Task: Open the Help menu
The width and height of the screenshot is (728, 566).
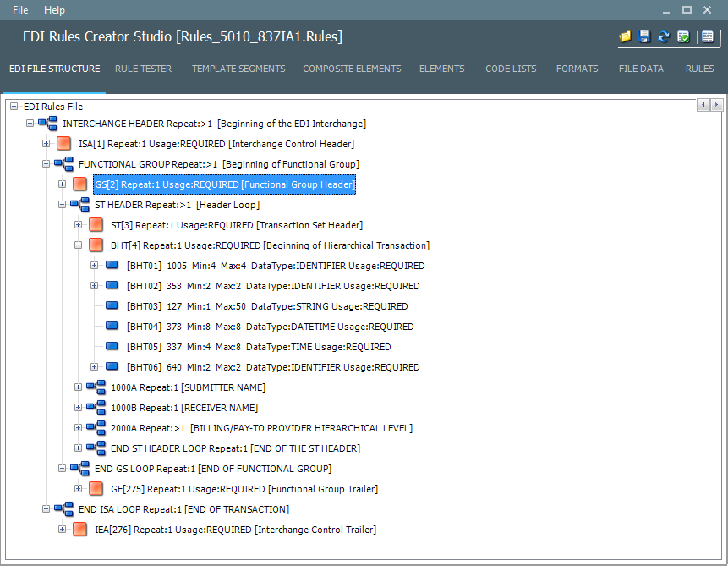Action: point(54,10)
